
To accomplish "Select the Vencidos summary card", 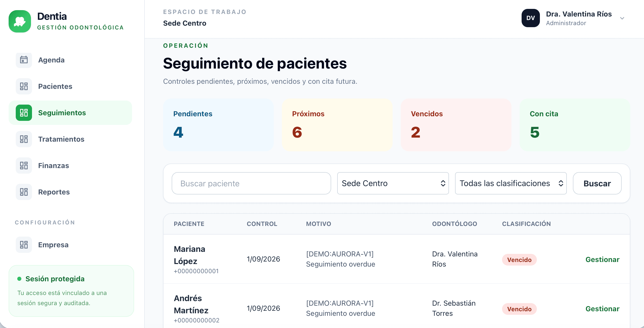I will point(456,125).
